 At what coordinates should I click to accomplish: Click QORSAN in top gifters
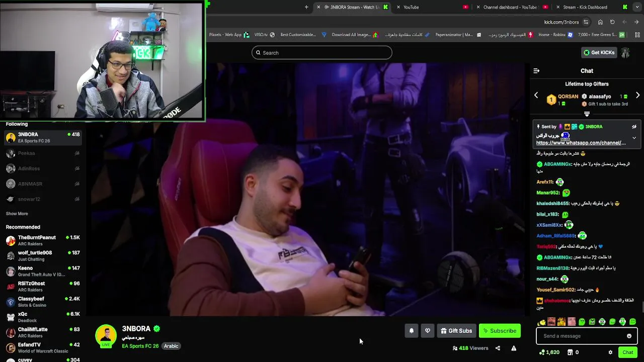tap(568, 97)
